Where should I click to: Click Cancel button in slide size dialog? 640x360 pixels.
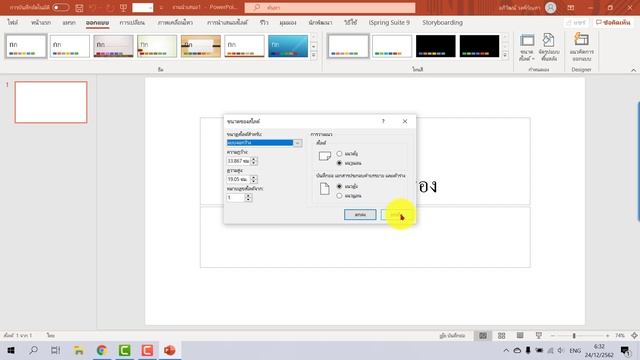(396, 215)
